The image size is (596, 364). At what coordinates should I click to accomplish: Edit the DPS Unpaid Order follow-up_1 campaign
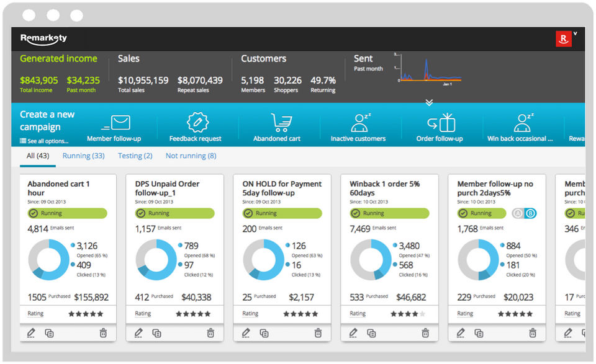coord(138,333)
